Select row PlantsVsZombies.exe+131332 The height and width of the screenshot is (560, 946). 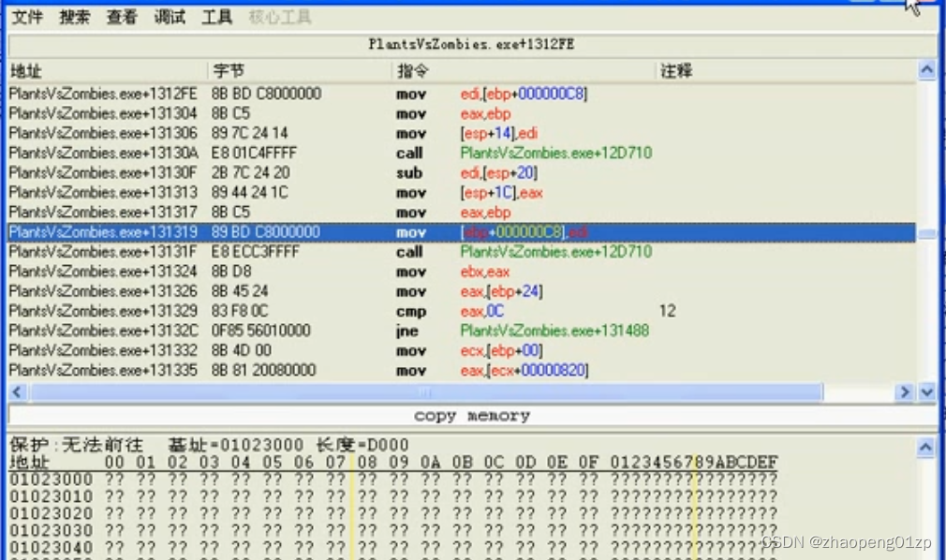point(462,350)
